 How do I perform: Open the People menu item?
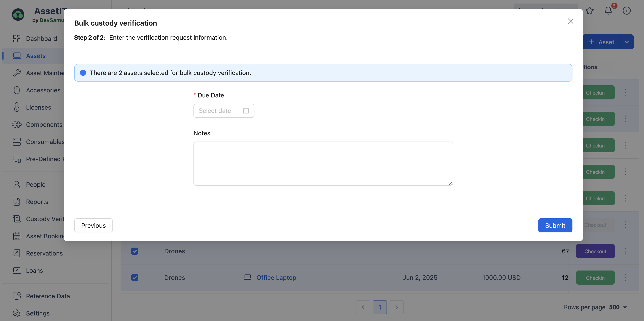tap(36, 185)
